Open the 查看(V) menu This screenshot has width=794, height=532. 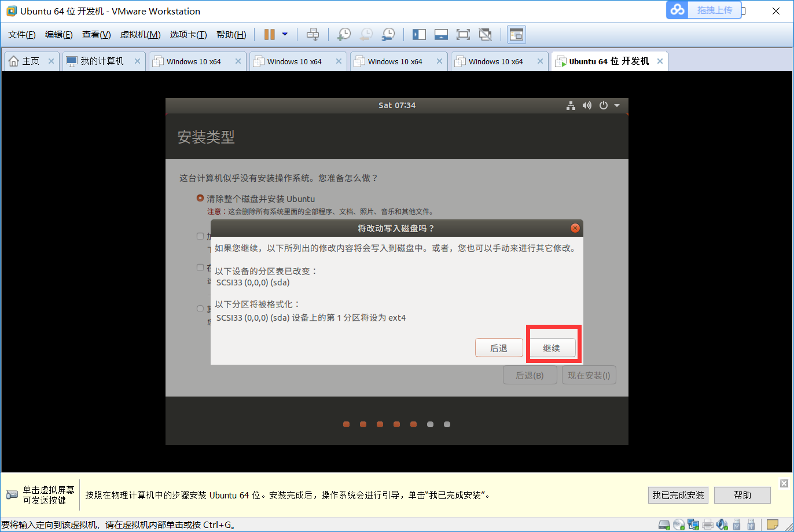point(96,35)
